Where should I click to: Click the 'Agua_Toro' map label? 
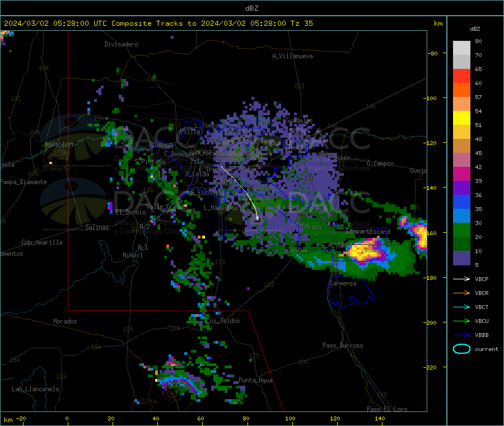(60, 144)
